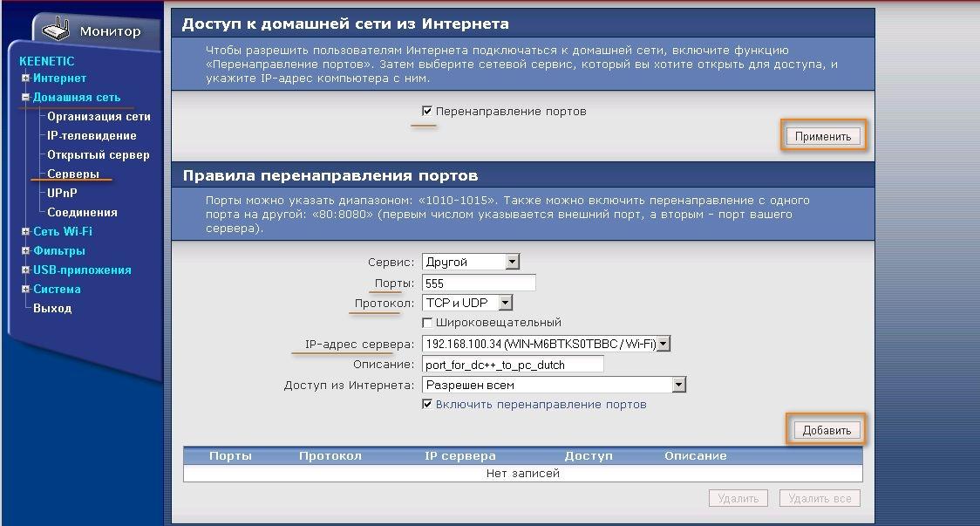Open the UPnP page
The image size is (980, 526).
[x=62, y=194]
